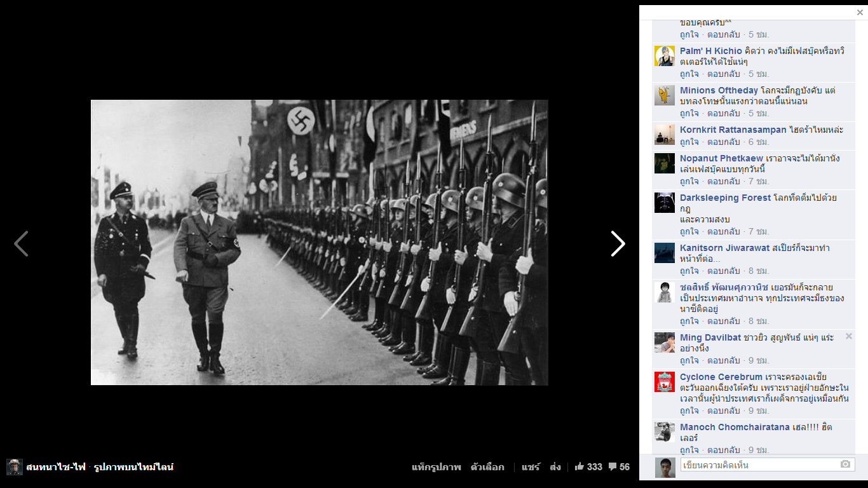Like Palm' H Kichio's comment via ถูกใจ
This screenshot has width=868, height=488.
tap(689, 74)
